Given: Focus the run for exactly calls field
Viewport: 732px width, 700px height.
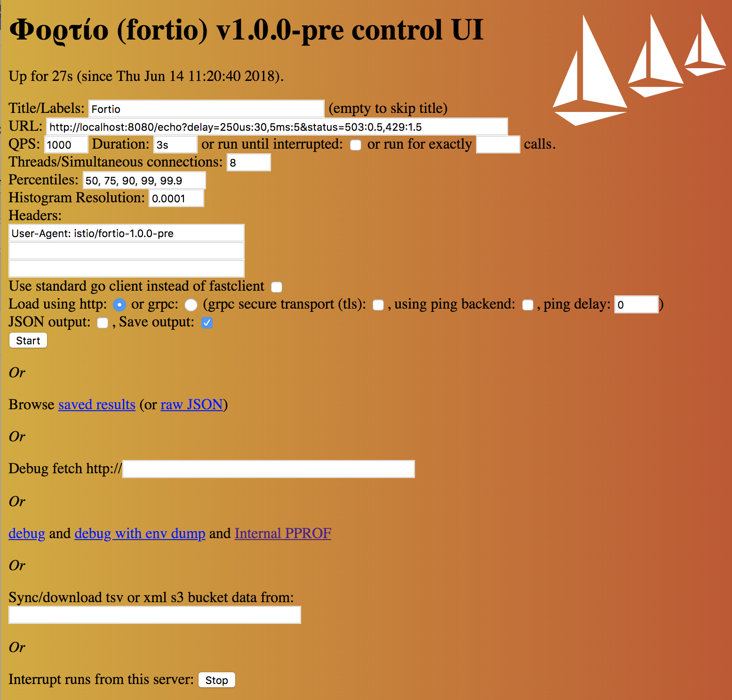Looking at the screenshot, I should tap(498, 144).
